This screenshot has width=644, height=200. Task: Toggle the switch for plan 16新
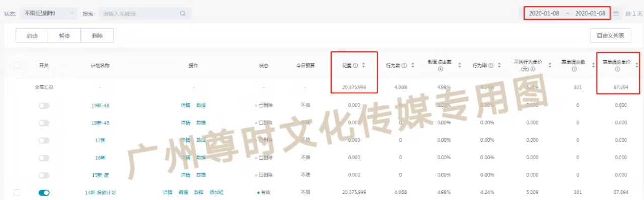44,157
